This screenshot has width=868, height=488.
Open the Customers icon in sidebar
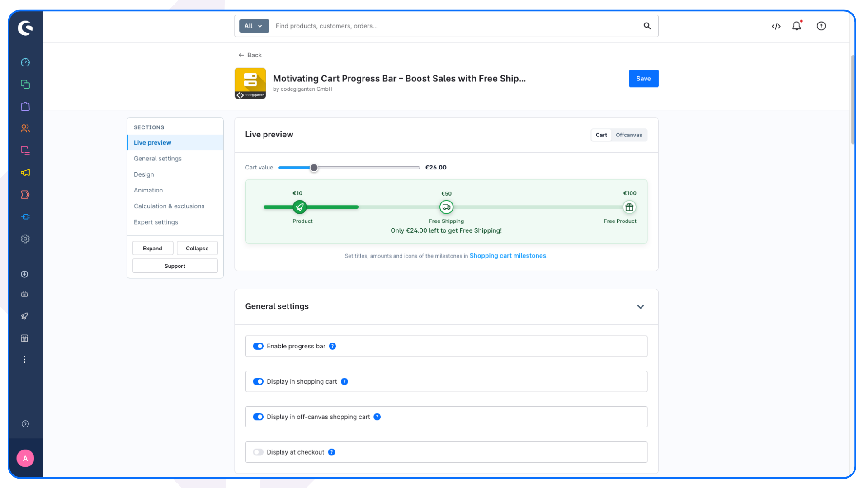click(25, 128)
